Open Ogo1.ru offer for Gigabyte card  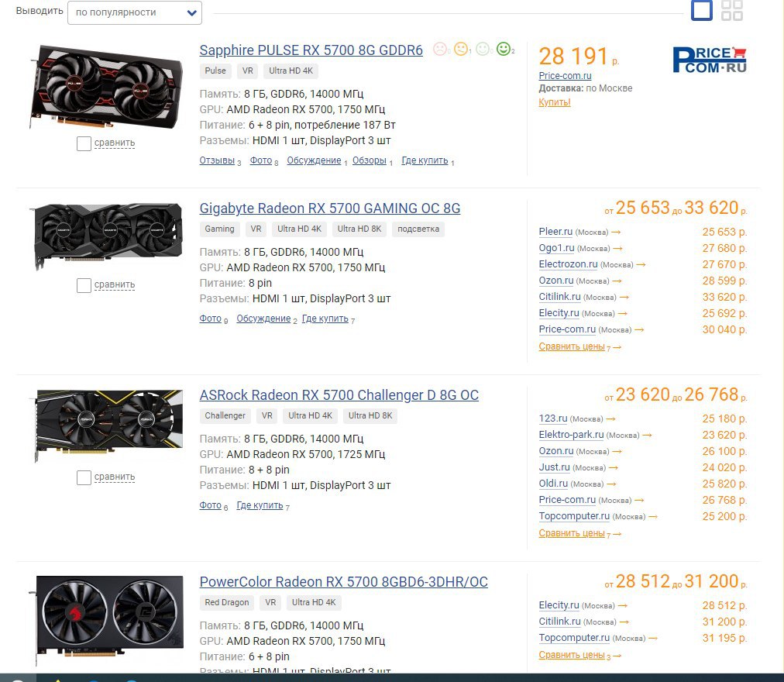(556, 248)
